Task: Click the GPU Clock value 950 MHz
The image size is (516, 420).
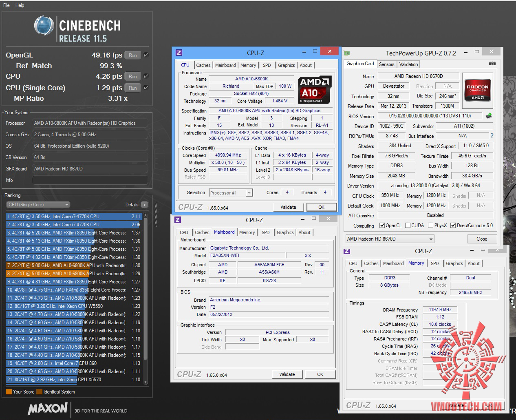Action: point(390,195)
